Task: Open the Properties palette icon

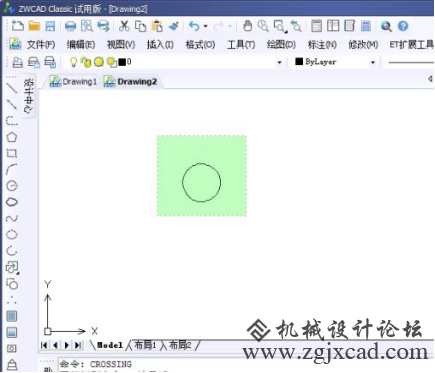Action: [316, 26]
